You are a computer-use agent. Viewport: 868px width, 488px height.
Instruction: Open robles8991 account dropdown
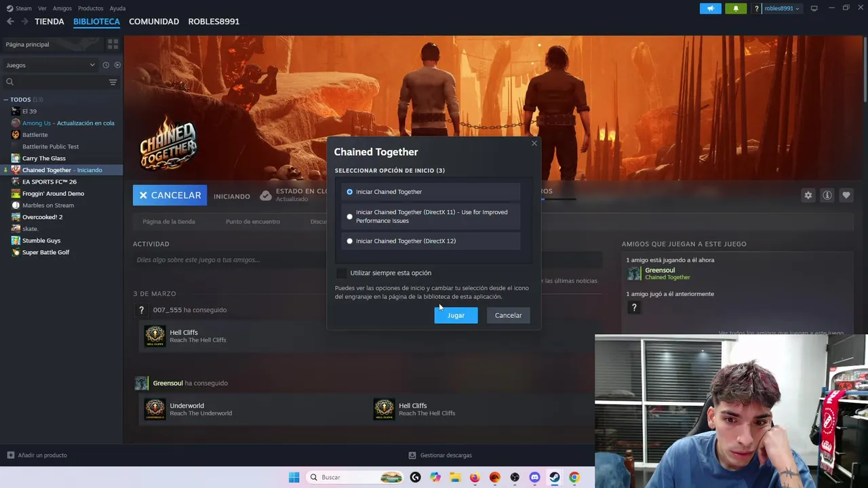click(782, 8)
